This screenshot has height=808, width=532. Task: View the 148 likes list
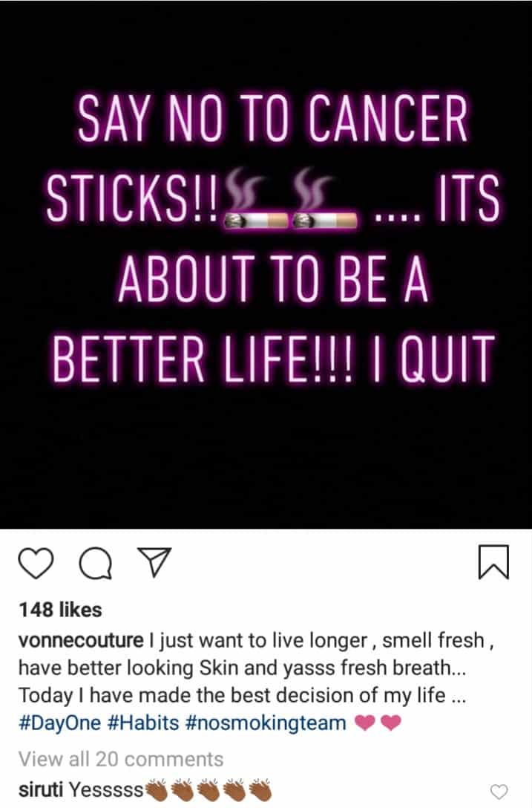click(x=60, y=610)
